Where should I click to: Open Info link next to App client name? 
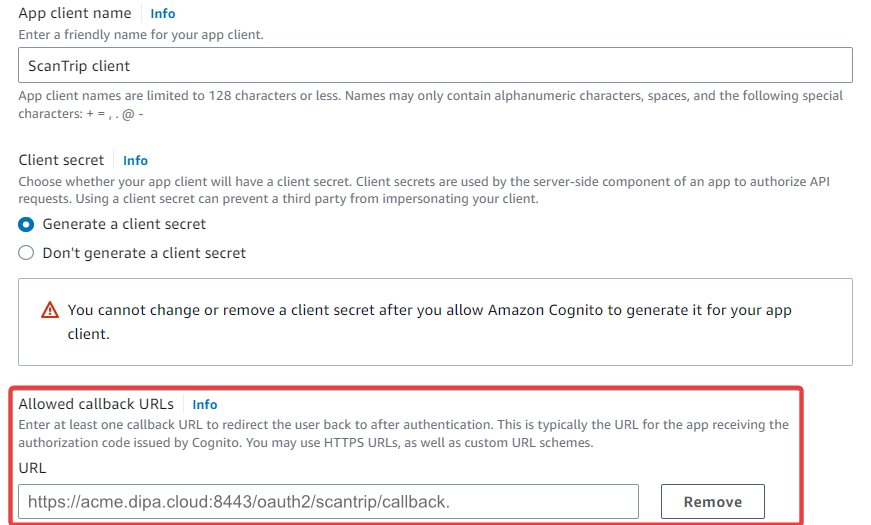click(162, 14)
